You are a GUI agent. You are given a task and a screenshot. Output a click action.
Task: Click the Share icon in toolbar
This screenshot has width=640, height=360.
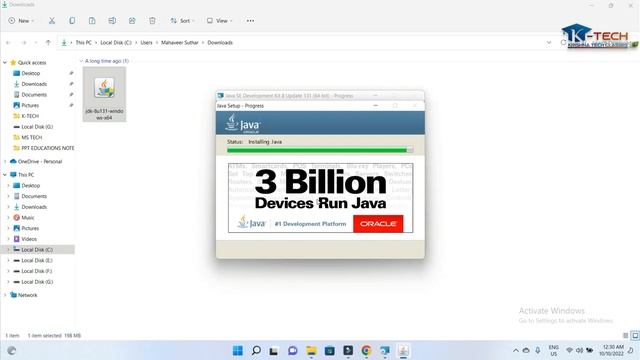click(x=132, y=20)
